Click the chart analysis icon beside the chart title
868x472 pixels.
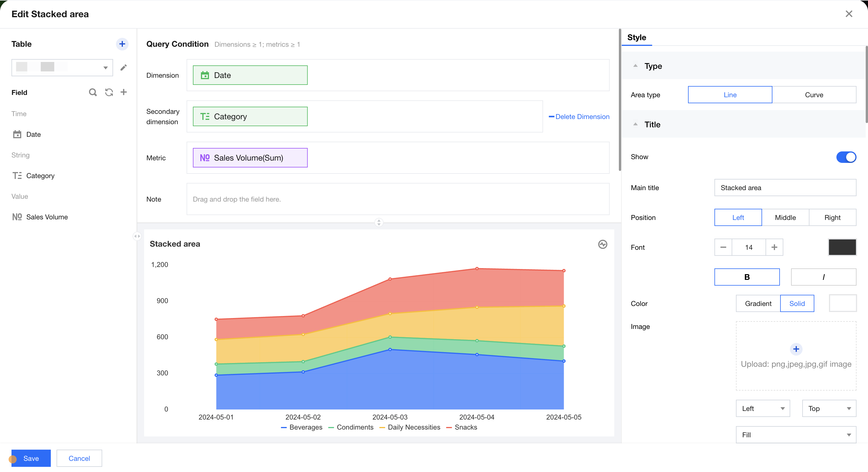click(602, 244)
